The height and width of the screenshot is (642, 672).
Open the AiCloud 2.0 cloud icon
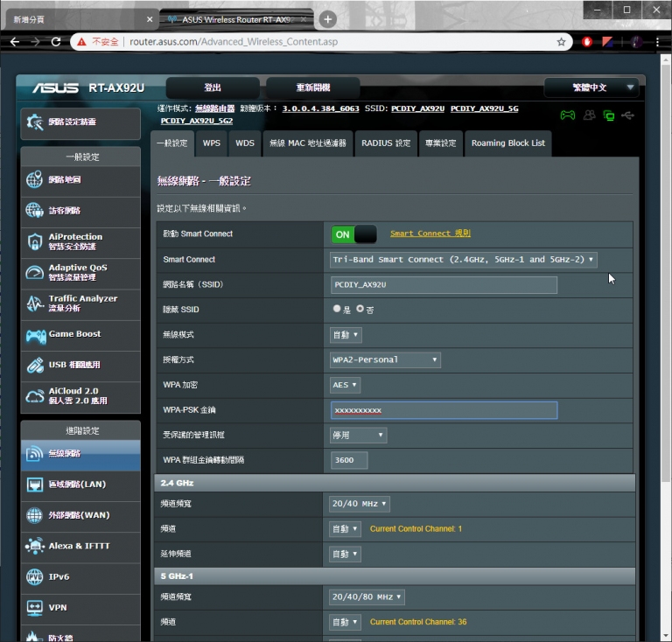(34, 396)
